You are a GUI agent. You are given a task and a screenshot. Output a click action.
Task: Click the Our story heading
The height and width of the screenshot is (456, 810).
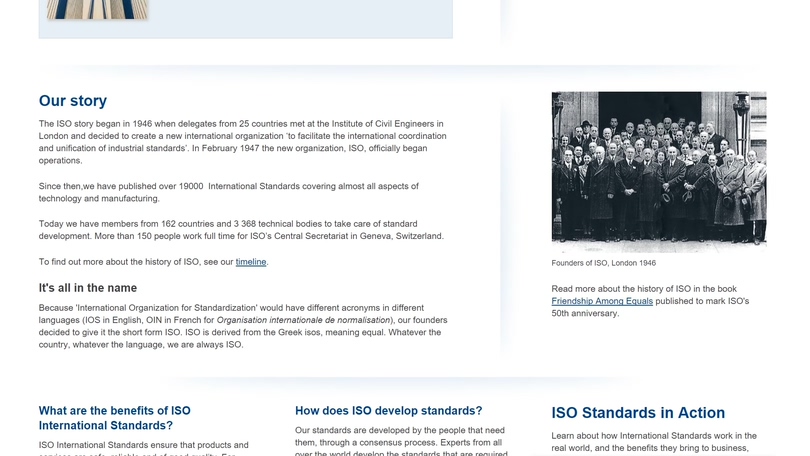click(x=73, y=101)
